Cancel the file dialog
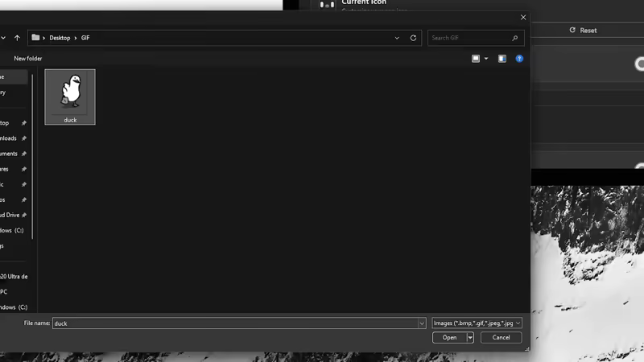Screen dimensions: 644x362 (501, 337)
